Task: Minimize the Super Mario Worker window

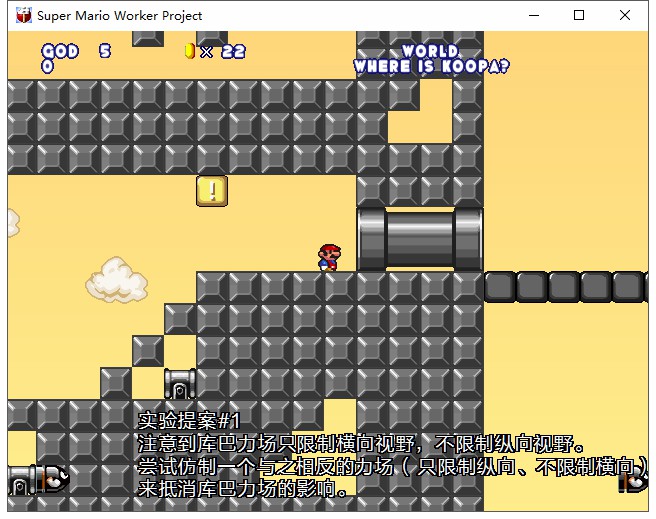Action: click(x=534, y=15)
